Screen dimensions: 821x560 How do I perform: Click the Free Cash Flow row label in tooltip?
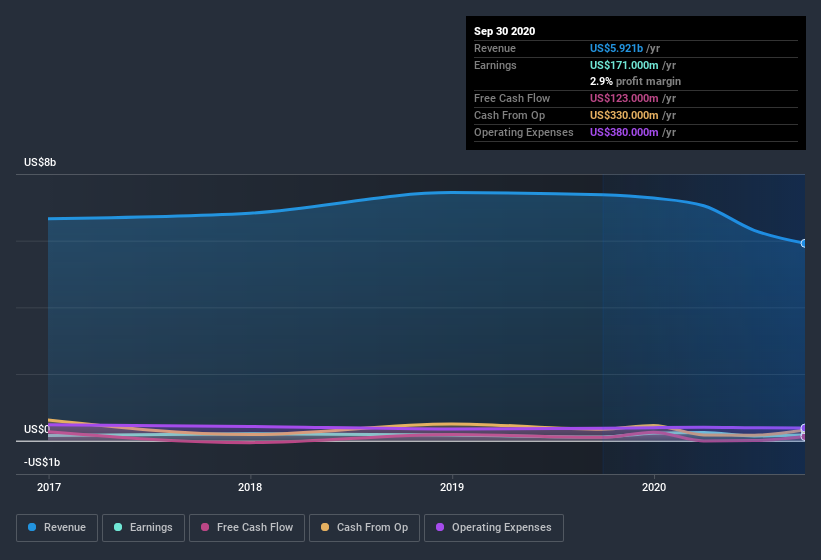(512, 98)
